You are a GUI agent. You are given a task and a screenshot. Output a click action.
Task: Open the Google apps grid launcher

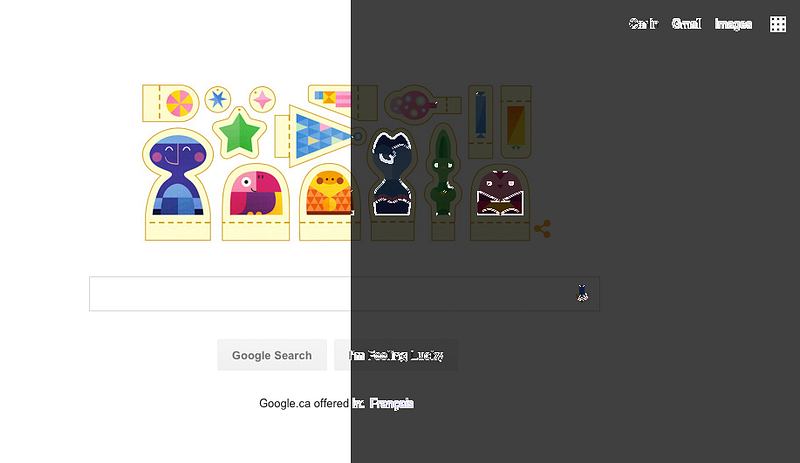coord(778,24)
